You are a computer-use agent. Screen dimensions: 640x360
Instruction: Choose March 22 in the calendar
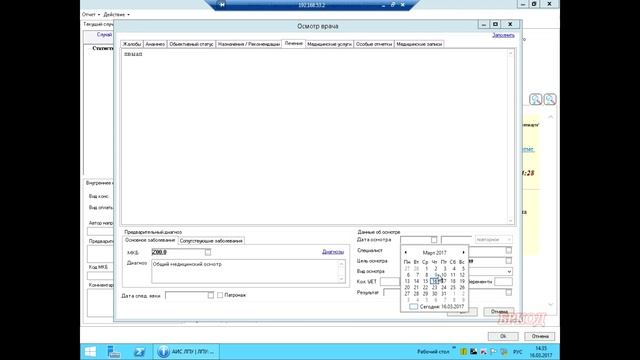425,287
